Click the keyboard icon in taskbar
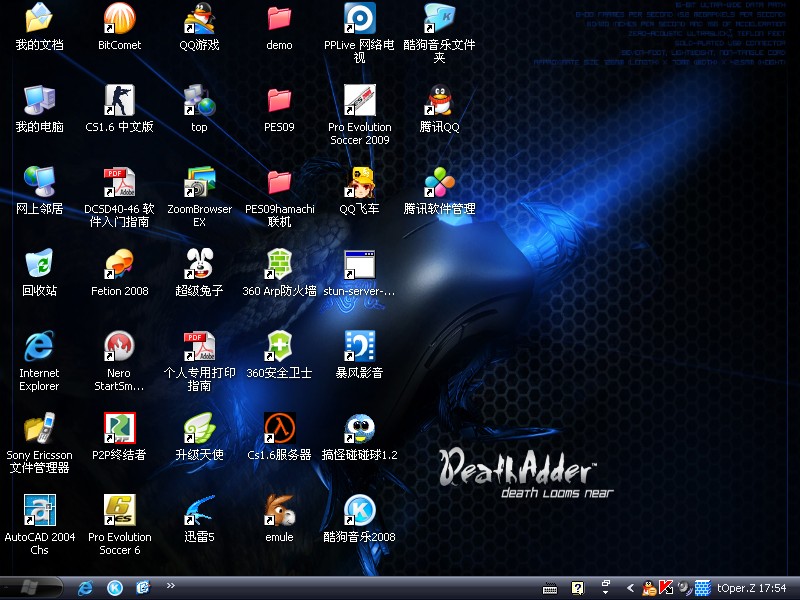This screenshot has height=600, width=800. (550, 589)
